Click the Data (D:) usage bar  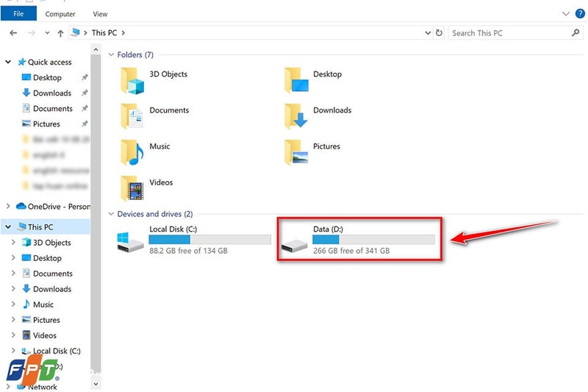(374, 240)
